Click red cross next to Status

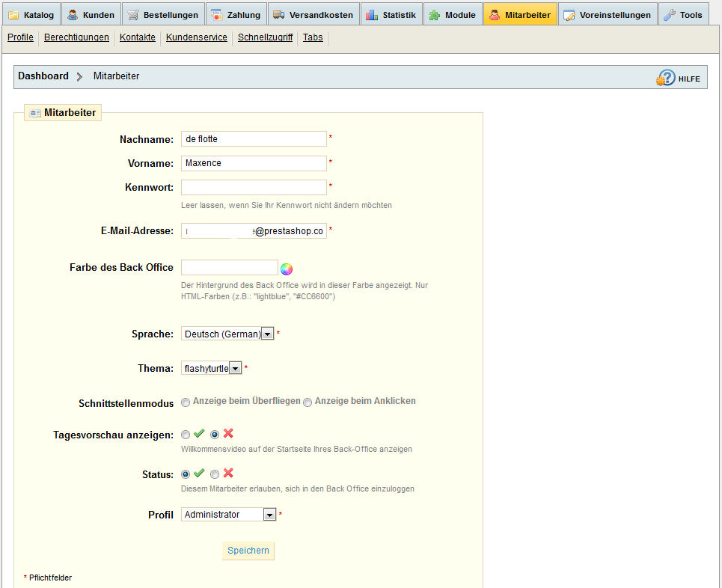228,473
